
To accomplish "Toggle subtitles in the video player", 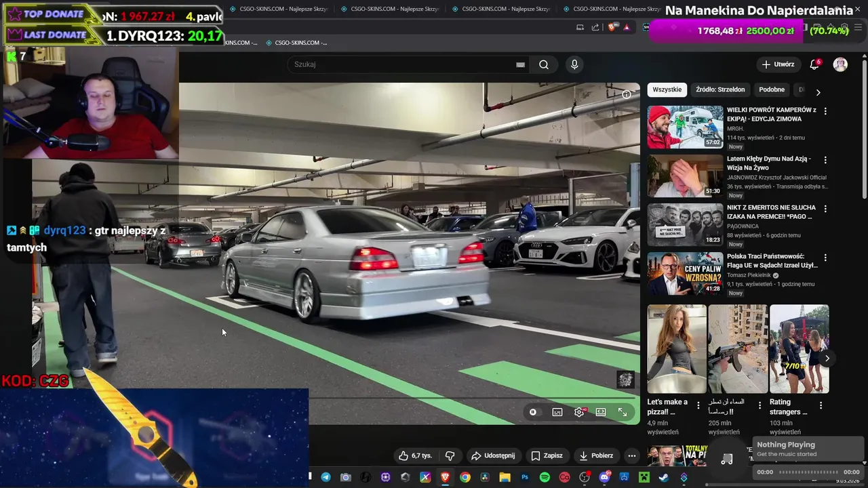I will pos(557,412).
